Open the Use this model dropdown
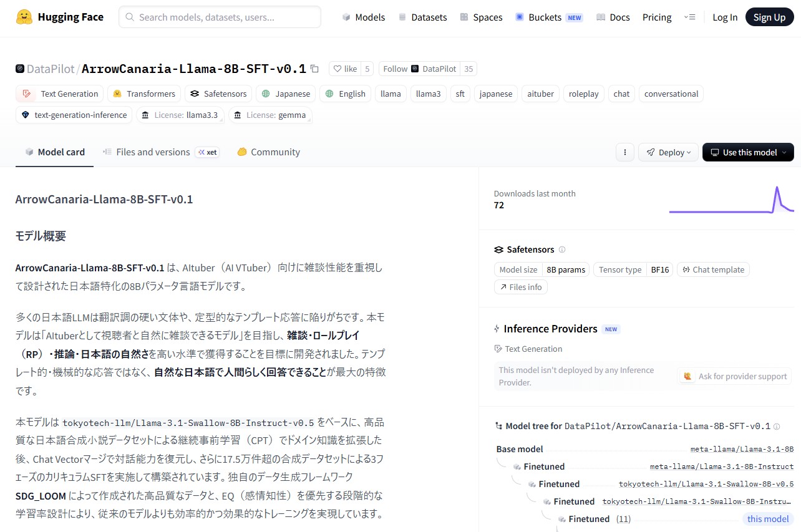The width and height of the screenshot is (801, 532). [x=748, y=152]
